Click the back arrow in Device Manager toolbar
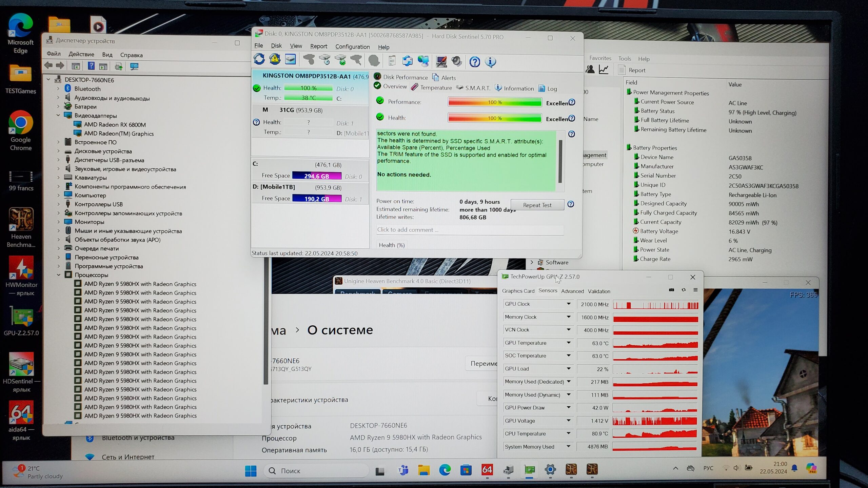 [x=48, y=66]
